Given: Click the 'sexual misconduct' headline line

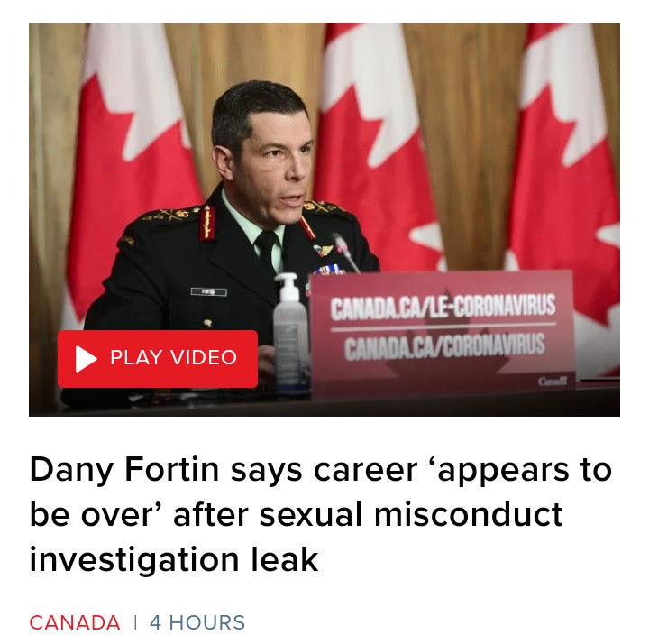Looking at the screenshot, I should click(411, 514).
